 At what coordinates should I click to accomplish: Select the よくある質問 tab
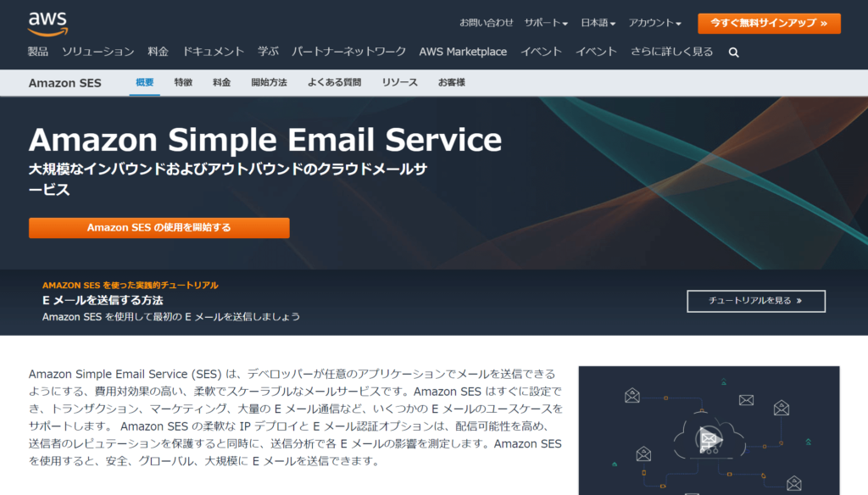coord(334,82)
